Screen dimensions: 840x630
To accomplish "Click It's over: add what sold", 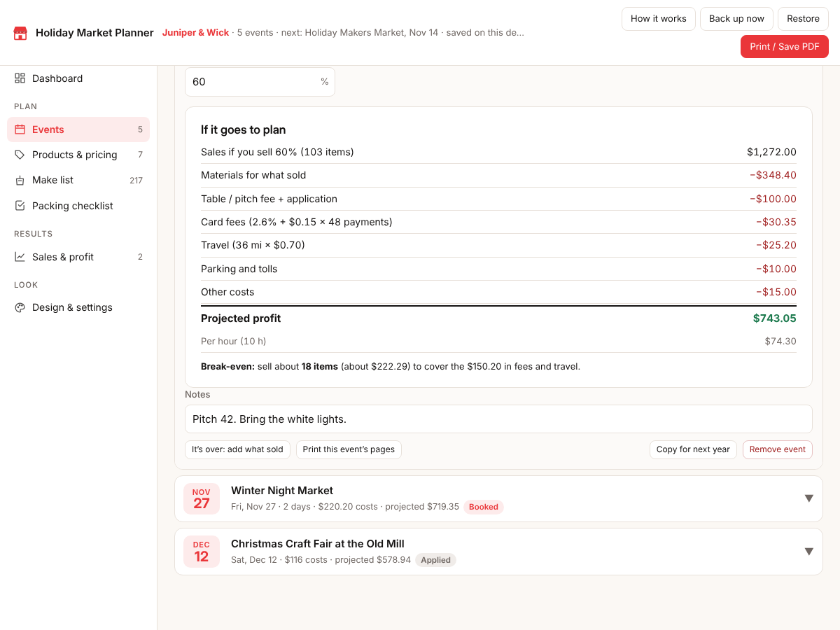I will click(237, 449).
